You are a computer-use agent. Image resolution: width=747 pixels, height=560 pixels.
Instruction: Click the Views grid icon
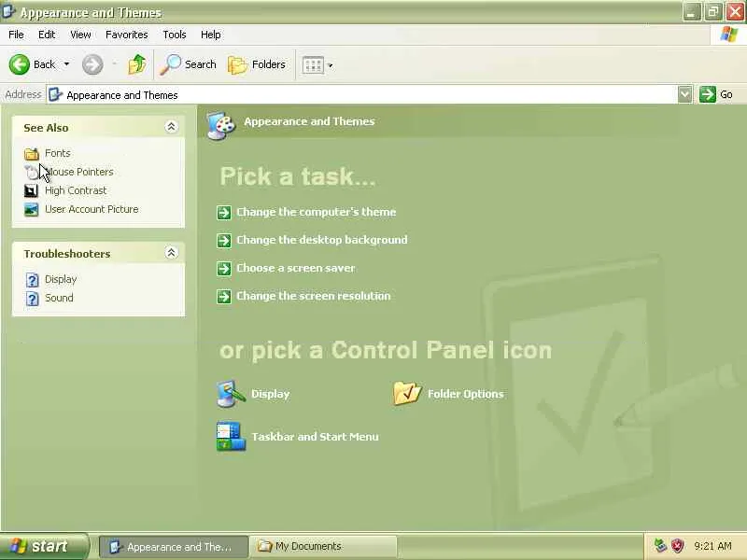point(313,65)
